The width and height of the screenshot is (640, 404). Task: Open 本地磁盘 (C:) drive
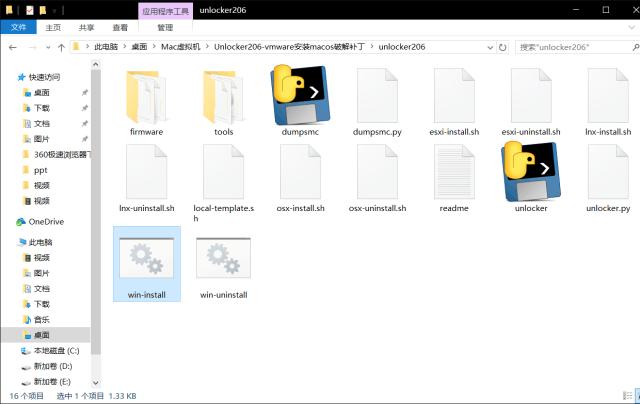pyautogui.click(x=56, y=351)
